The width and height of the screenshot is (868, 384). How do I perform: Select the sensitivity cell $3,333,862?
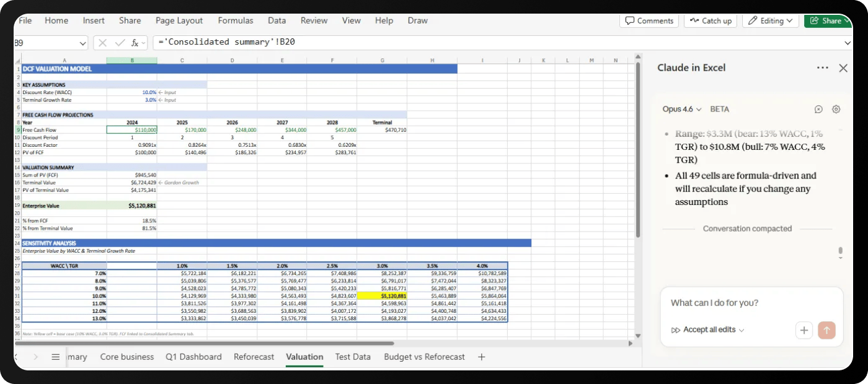[x=182, y=318]
